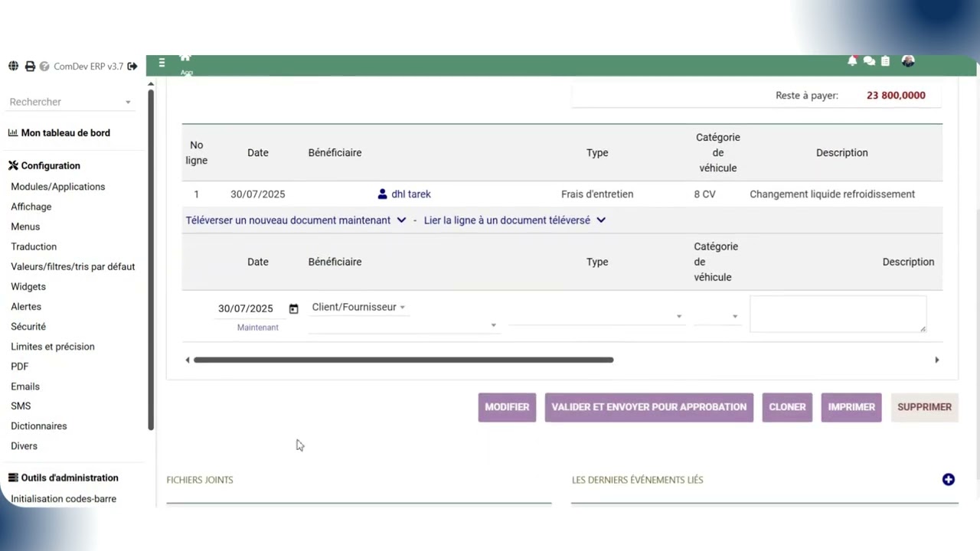Image resolution: width=980 pixels, height=551 pixels.
Task: Click VALIDER ET ENVOYER POUR APPROBATION
Action: click(x=649, y=407)
